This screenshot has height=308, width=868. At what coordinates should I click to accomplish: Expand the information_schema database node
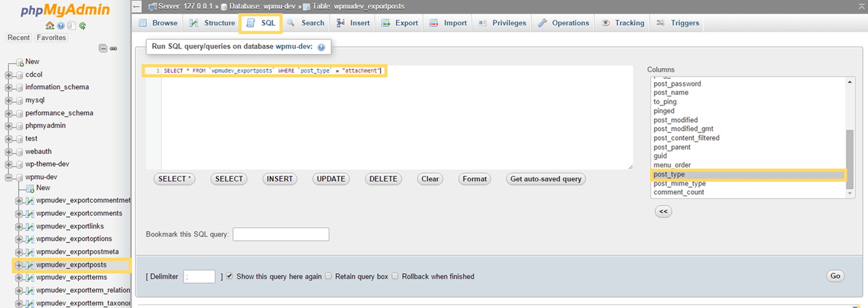click(8, 88)
